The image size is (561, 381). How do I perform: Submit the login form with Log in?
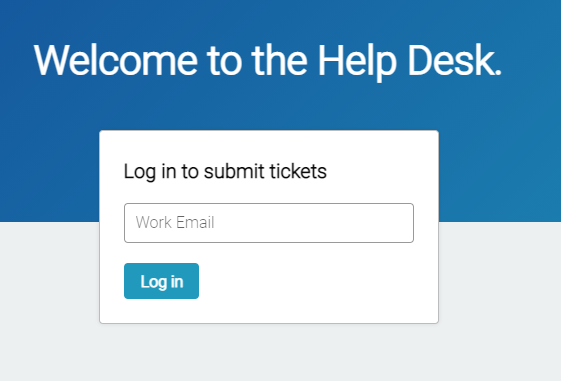161,281
